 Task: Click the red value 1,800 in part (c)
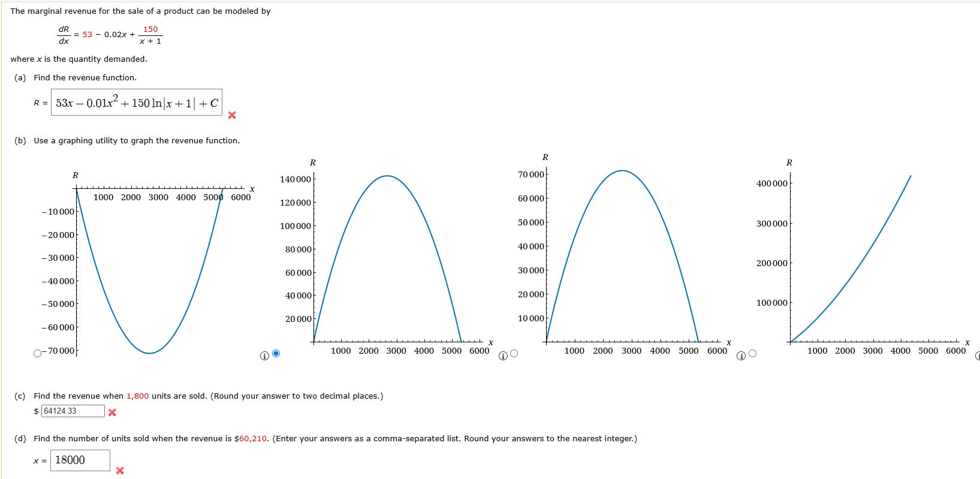pyautogui.click(x=137, y=396)
